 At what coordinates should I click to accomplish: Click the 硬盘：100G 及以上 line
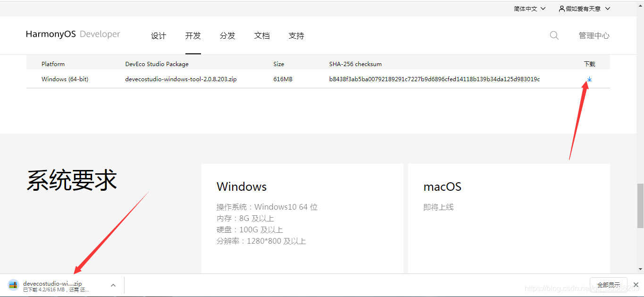click(x=250, y=229)
